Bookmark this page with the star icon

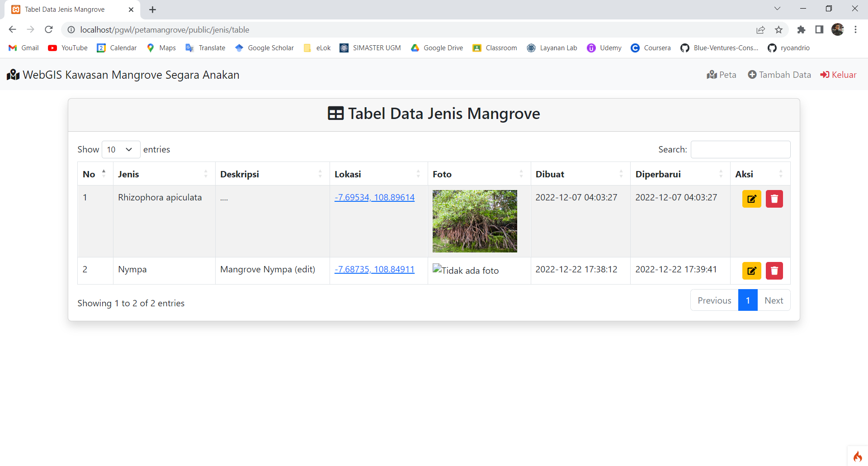point(778,30)
